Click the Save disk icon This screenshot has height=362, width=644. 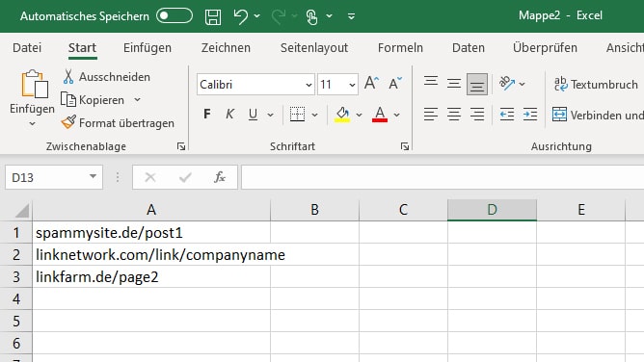(213, 16)
